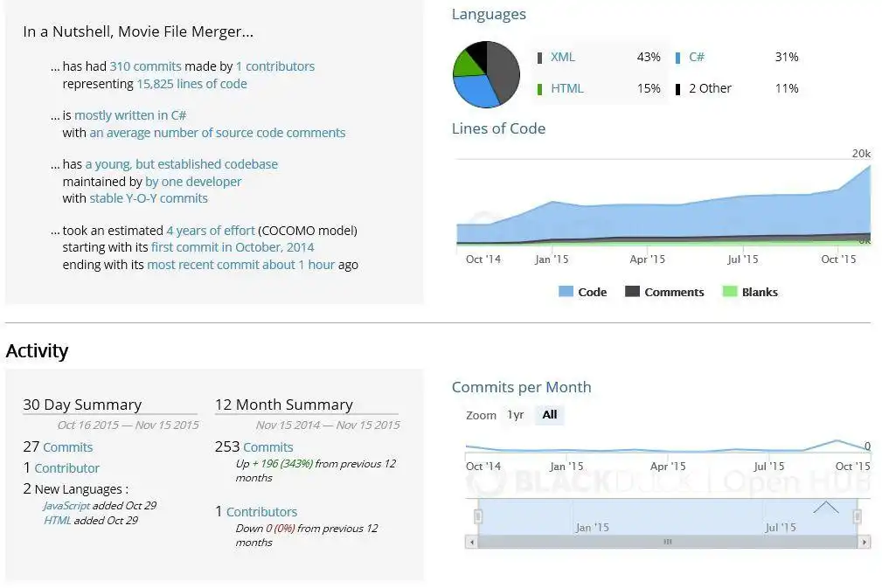Open the first commit in October, 2014 link
This screenshot has height=588, width=882.
pyautogui.click(x=233, y=247)
